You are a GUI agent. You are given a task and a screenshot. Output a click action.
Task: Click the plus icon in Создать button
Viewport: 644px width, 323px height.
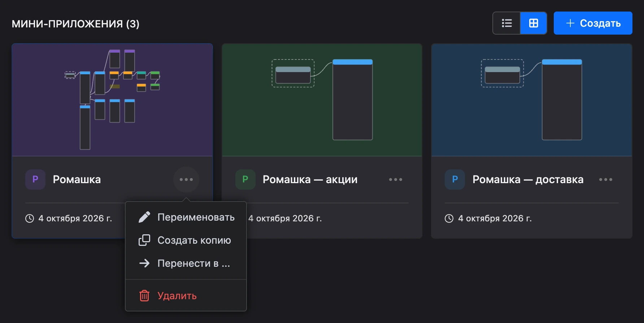570,23
